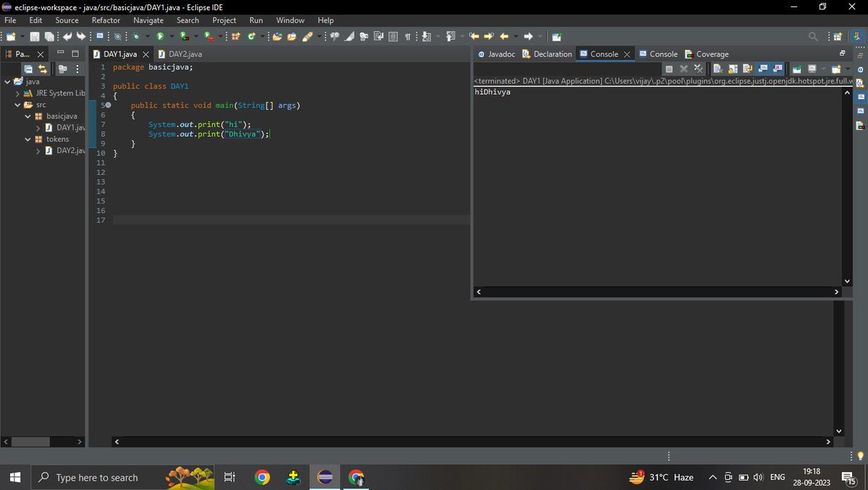This screenshot has height=490, width=868.
Task: Click the Redo arrow in toolbar
Action: click(x=81, y=36)
